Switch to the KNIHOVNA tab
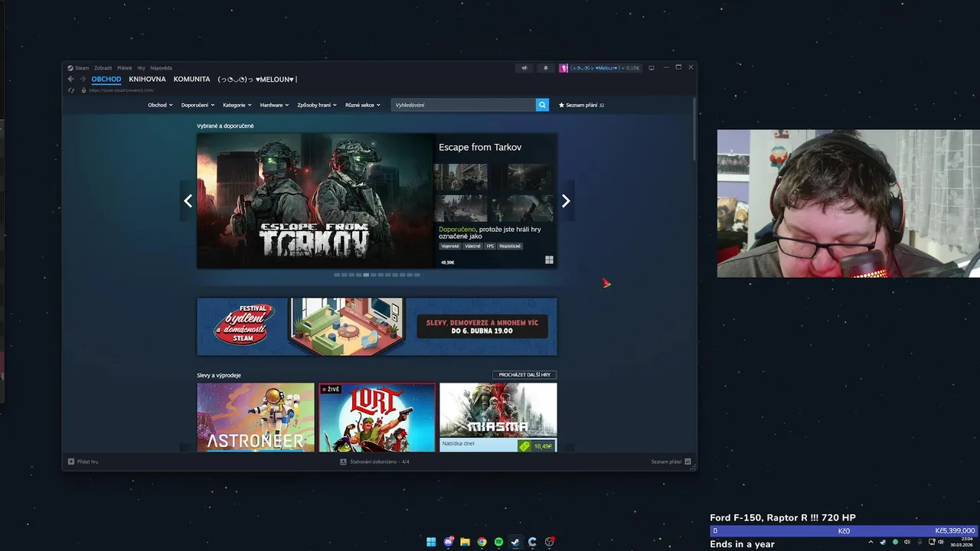The height and width of the screenshot is (551, 980). point(147,79)
